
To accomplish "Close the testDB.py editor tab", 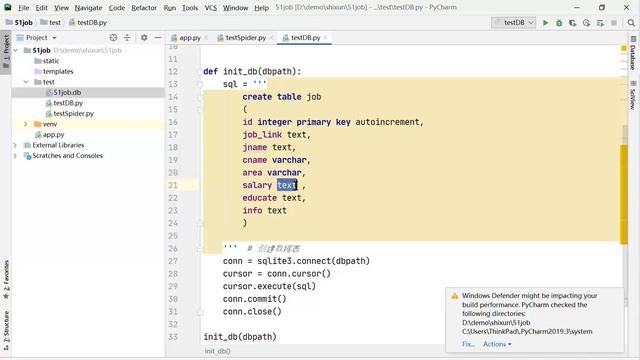I will (x=325, y=38).
